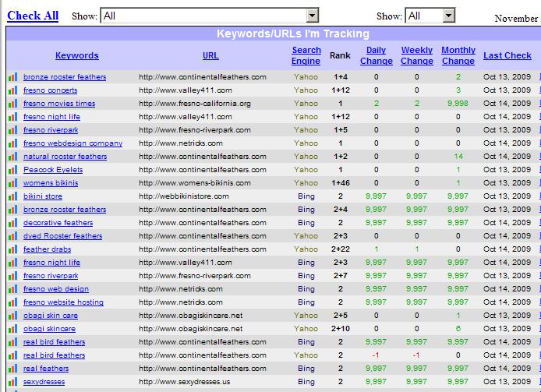Open fresno movies times keyword link
The height and width of the screenshot is (392, 541).
[59, 104]
